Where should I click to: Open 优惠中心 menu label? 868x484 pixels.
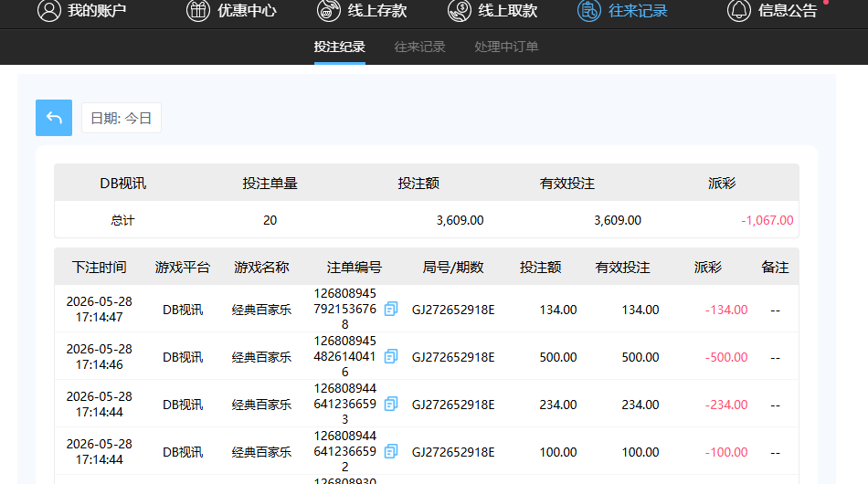(247, 11)
